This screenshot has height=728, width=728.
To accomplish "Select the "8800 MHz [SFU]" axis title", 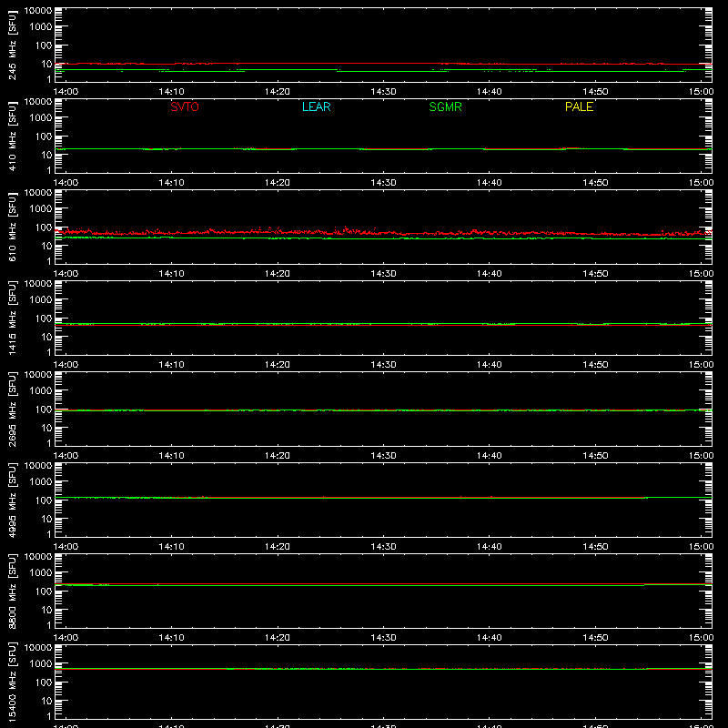I will tap(13, 591).
